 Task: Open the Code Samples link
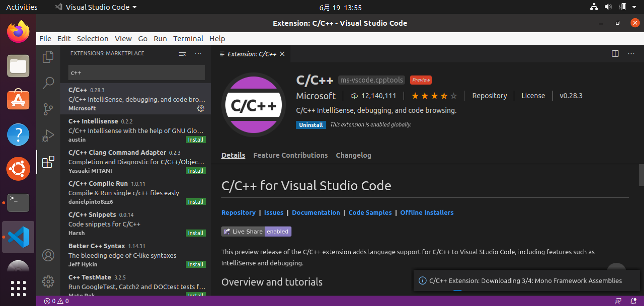(370, 213)
